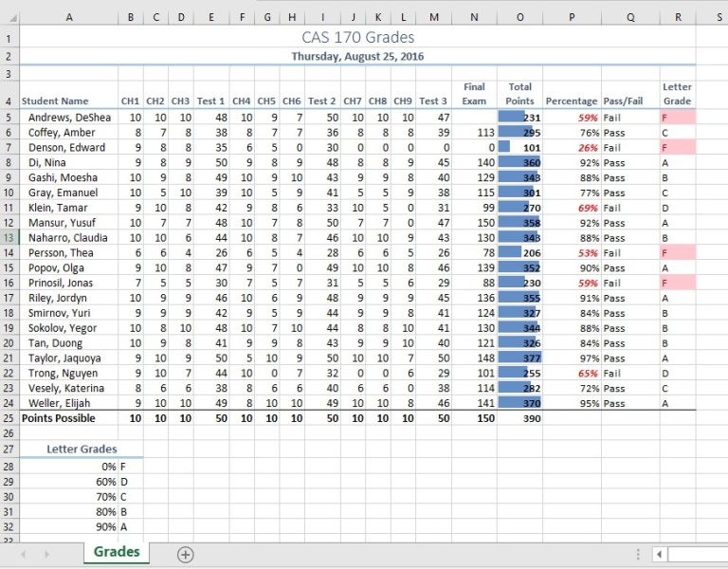Click the Taylor, Jaquoya name cell
The height and width of the screenshot is (569, 728).
pyautogui.click(x=68, y=358)
